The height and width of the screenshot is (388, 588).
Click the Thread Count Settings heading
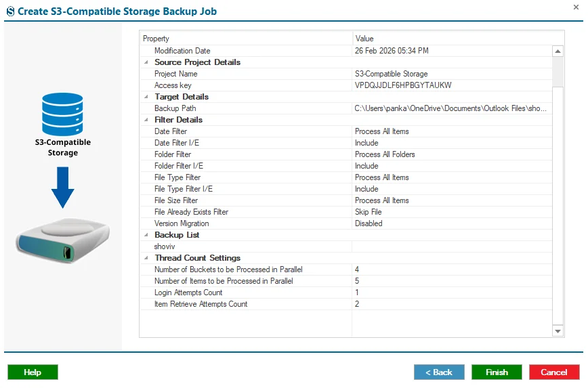(198, 258)
